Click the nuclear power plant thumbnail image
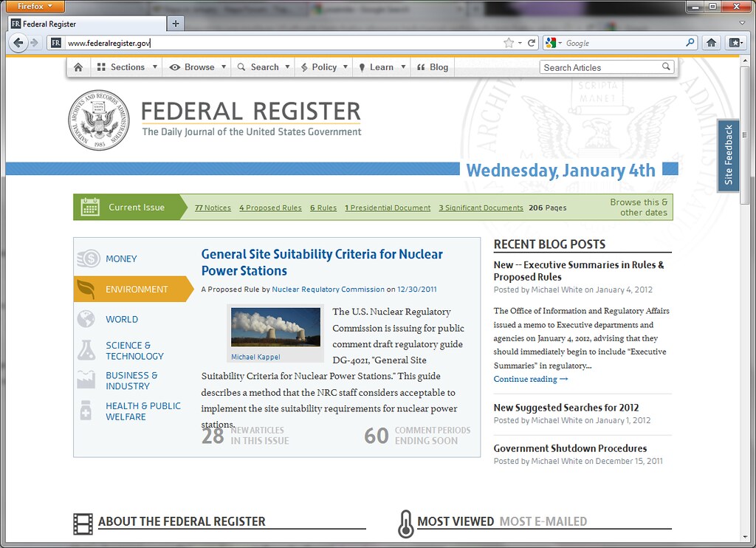The width and height of the screenshot is (756, 548). tap(275, 327)
